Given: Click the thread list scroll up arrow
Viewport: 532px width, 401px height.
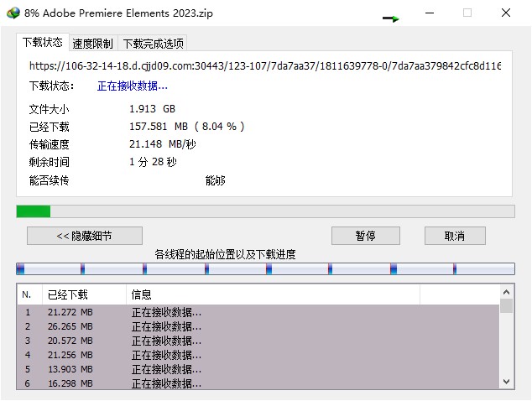Looking at the screenshot, I should point(506,293).
